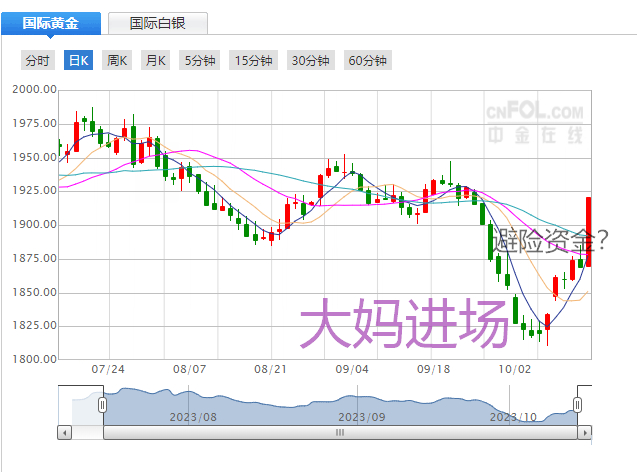Viewport: 637px width, 472px height.
Task: Click the horizontal scrollbar thumb grip
Action: click(340, 433)
